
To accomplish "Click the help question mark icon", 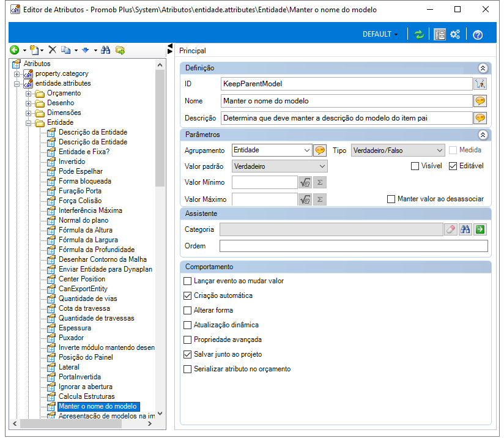I will (478, 35).
